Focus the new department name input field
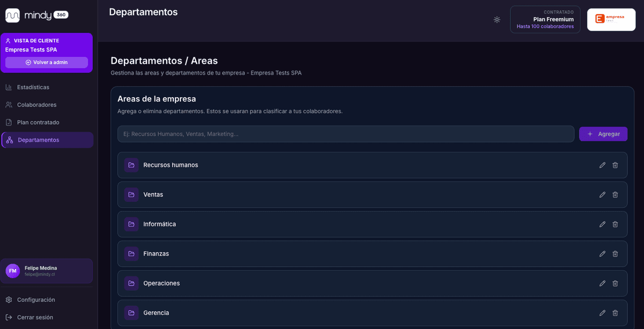This screenshot has width=644, height=329. click(346, 134)
